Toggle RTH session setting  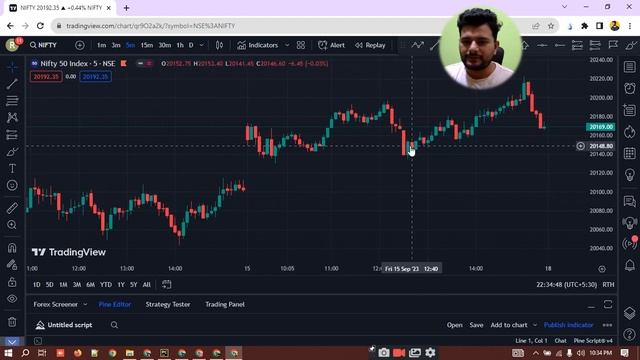click(608, 284)
